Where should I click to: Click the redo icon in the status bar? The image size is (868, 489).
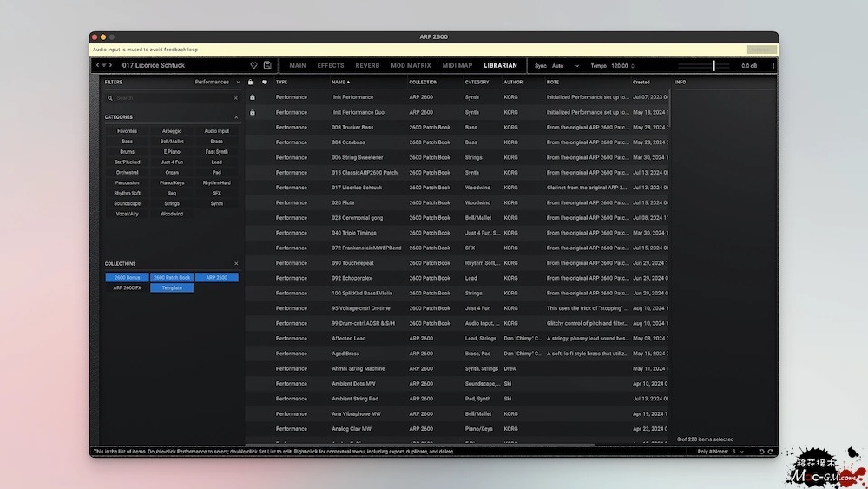770,452
